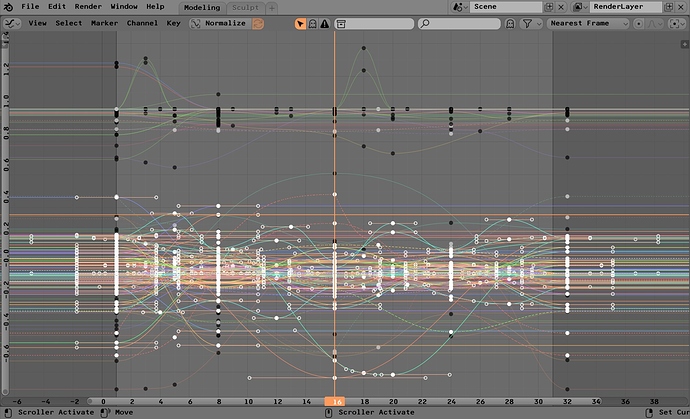Open the scene browse dropdown icon

coord(460,7)
